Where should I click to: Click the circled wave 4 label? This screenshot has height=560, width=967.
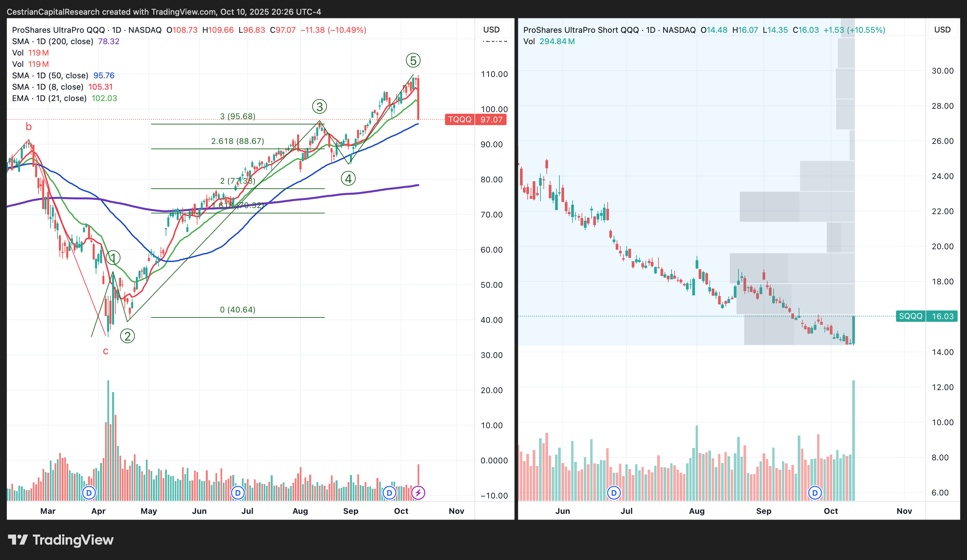[x=348, y=178]
